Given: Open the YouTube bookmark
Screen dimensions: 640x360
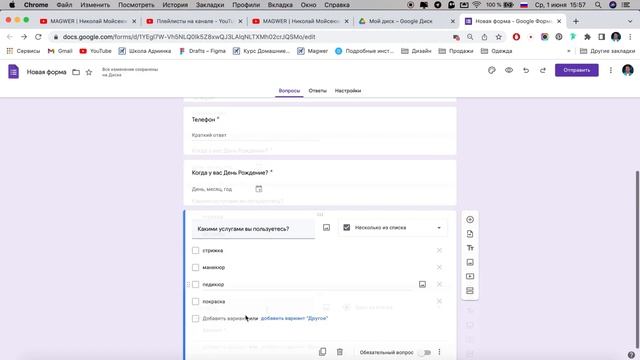Looking at the screenshot, I should click(96, 51).
